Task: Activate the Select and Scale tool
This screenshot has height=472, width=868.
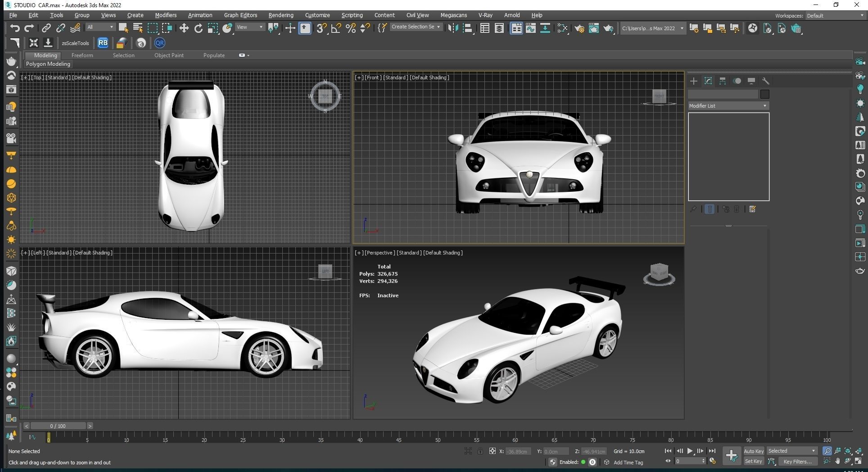Action: [212, 28]
